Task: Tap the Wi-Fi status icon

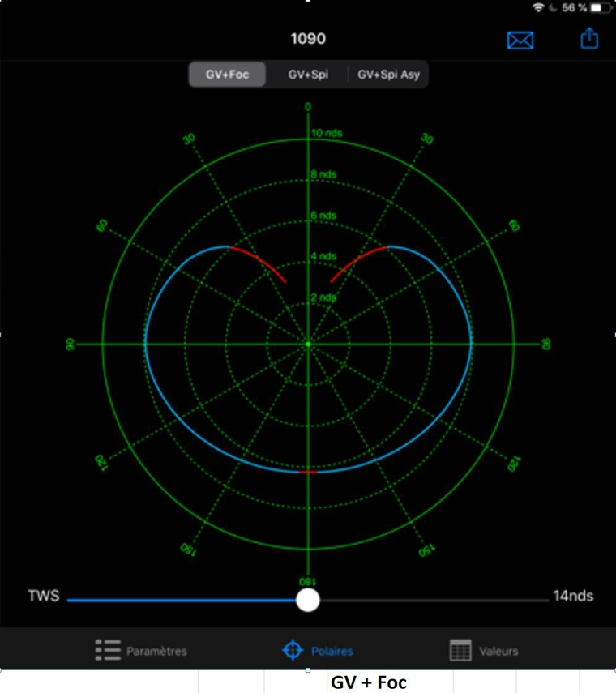Action: [537, 7]
